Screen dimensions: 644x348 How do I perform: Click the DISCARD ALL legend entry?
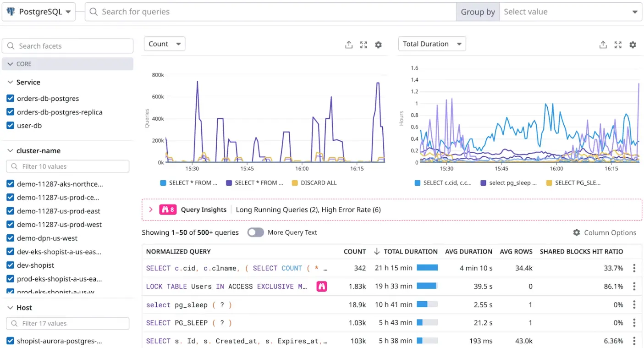point(314,182)
